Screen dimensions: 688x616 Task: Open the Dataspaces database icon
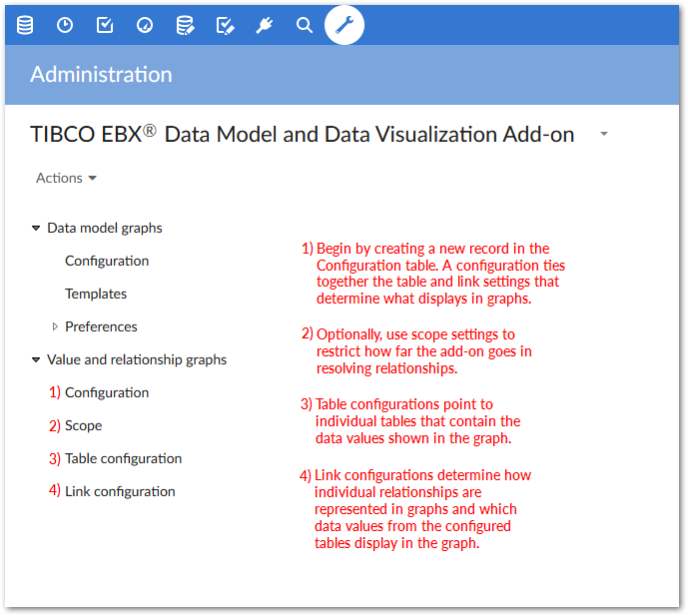25,25
